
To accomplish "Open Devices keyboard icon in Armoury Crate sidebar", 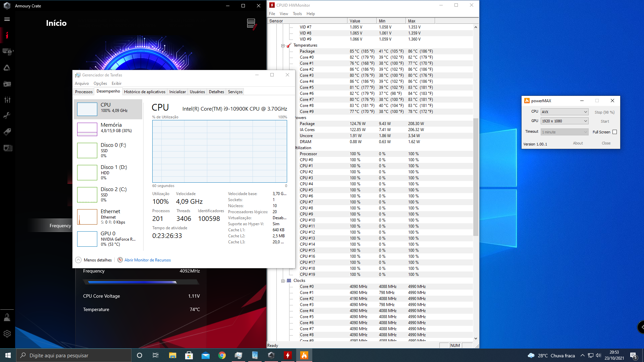I will pyautogui.click(x=7, y=51).
